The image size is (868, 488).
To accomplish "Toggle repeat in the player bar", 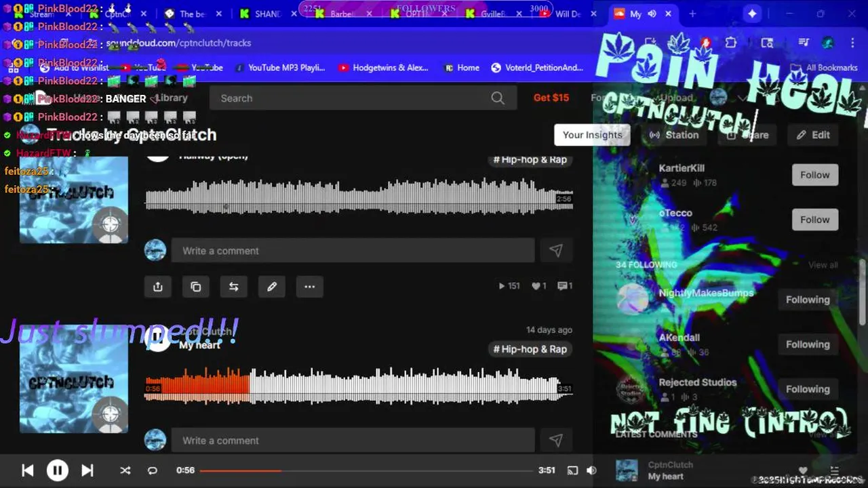I will [153, 470].
